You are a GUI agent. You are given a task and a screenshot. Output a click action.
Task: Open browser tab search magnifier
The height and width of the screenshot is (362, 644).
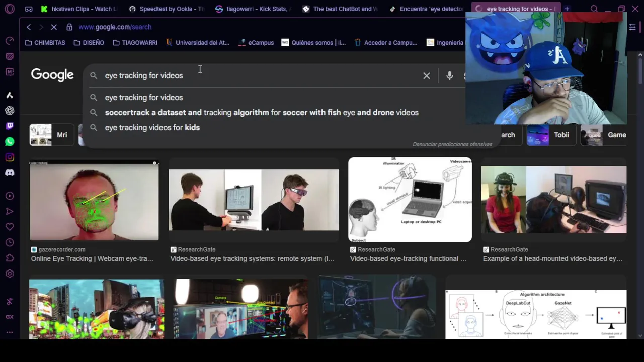[x=594, y=9]
